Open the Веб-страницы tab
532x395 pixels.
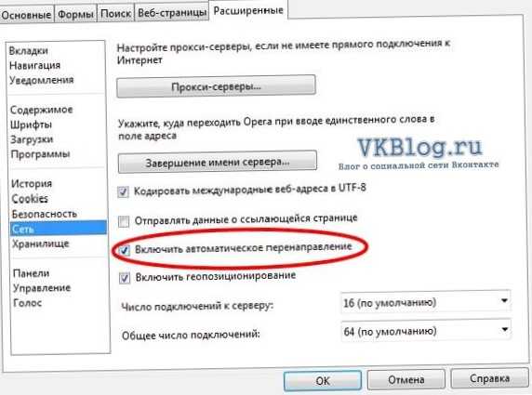point(172,13)
